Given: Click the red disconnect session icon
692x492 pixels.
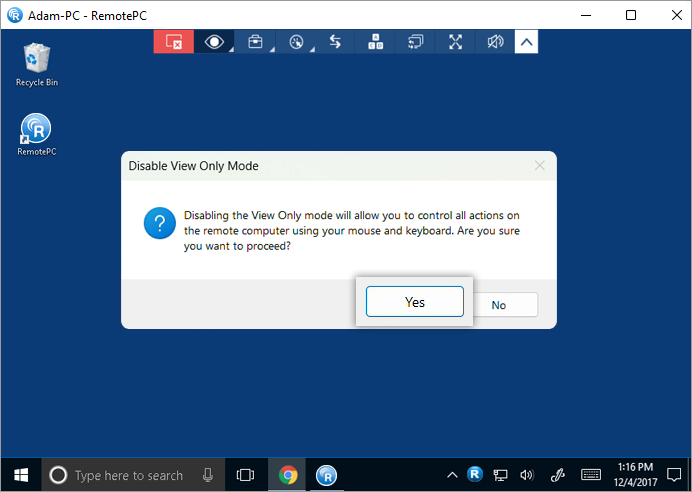Looking at the screenshot, I should click(x=173, y=42).
